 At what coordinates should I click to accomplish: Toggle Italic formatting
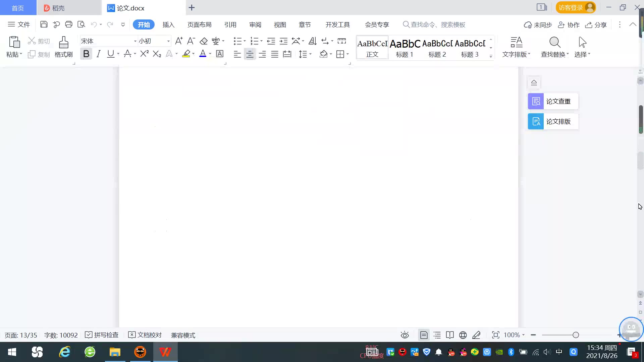coord(98,54)
